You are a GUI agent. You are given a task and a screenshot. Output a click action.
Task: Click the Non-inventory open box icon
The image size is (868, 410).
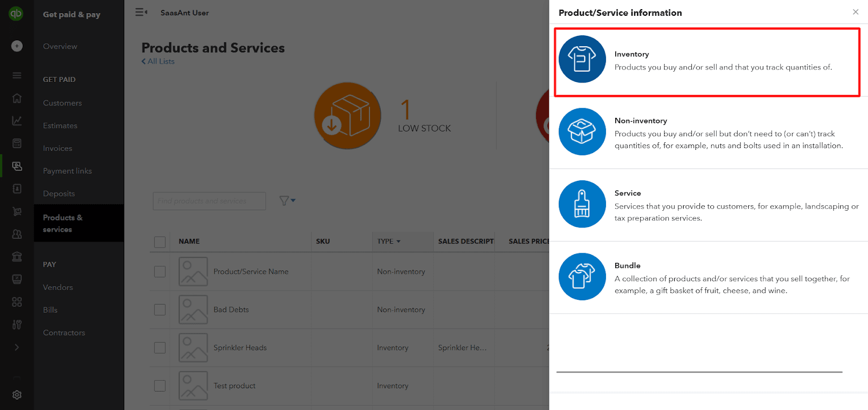click(x=582, y=131)
